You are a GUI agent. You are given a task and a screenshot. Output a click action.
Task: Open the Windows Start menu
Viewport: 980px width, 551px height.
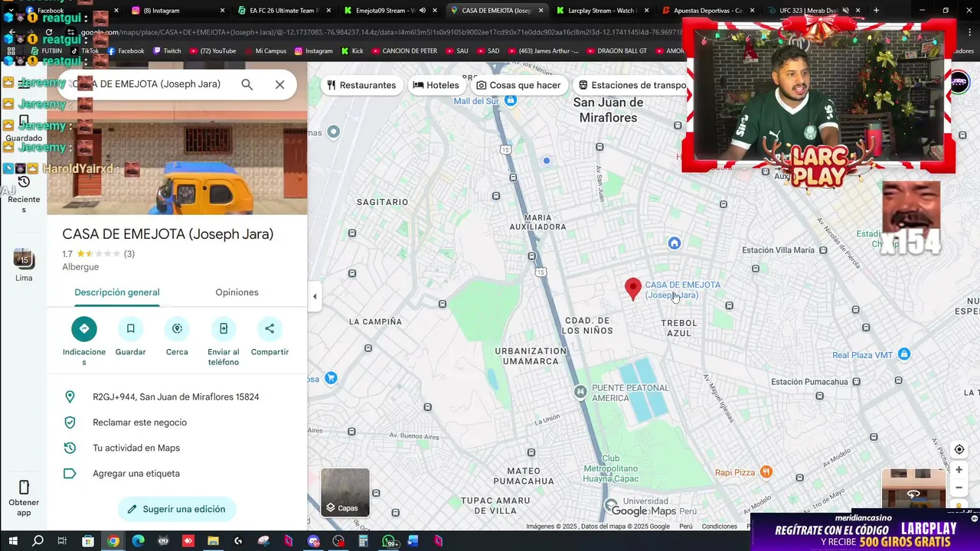[x=13, y=541]
